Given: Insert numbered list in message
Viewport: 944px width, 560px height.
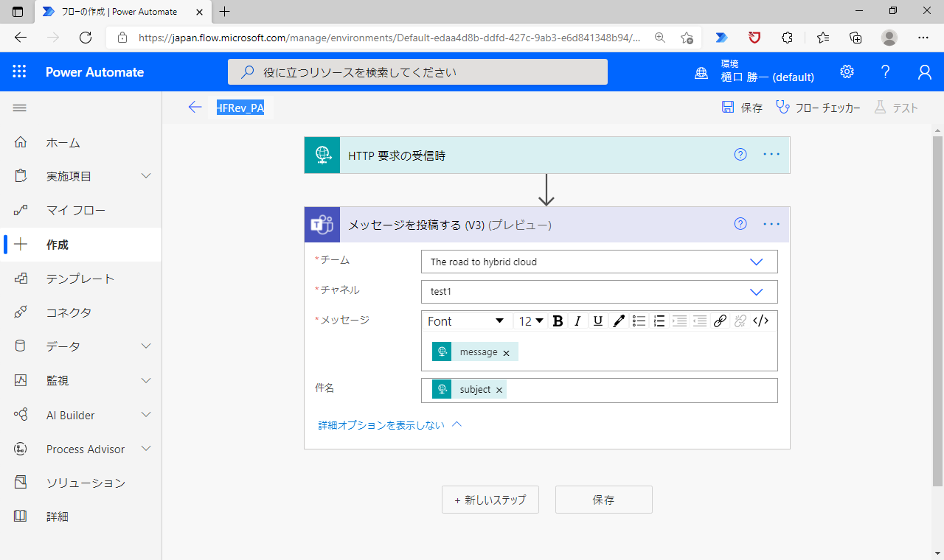Looking at the screenshot, I should pos(659,321).
